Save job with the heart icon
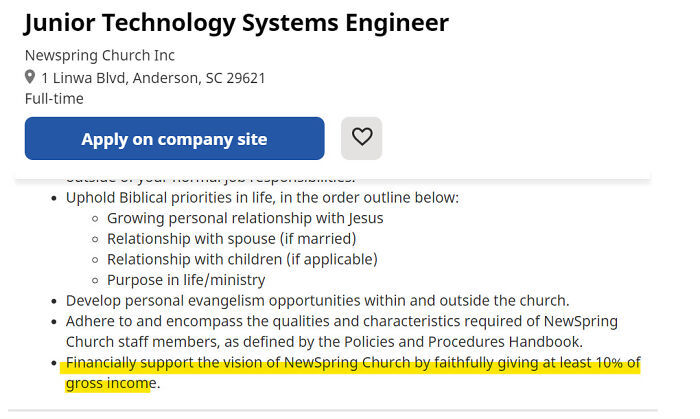 tap(362, 138)
